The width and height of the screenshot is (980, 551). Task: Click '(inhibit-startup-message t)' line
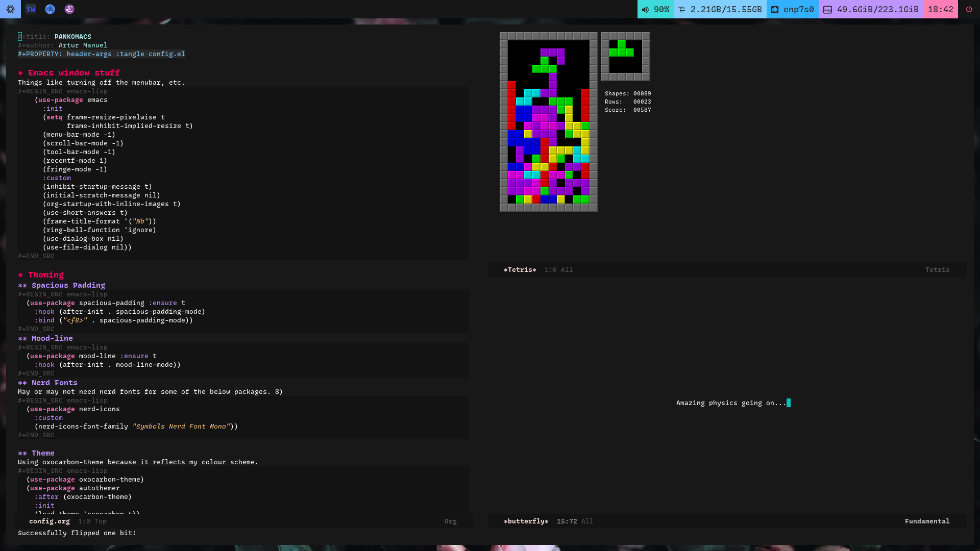click(97, 187)
